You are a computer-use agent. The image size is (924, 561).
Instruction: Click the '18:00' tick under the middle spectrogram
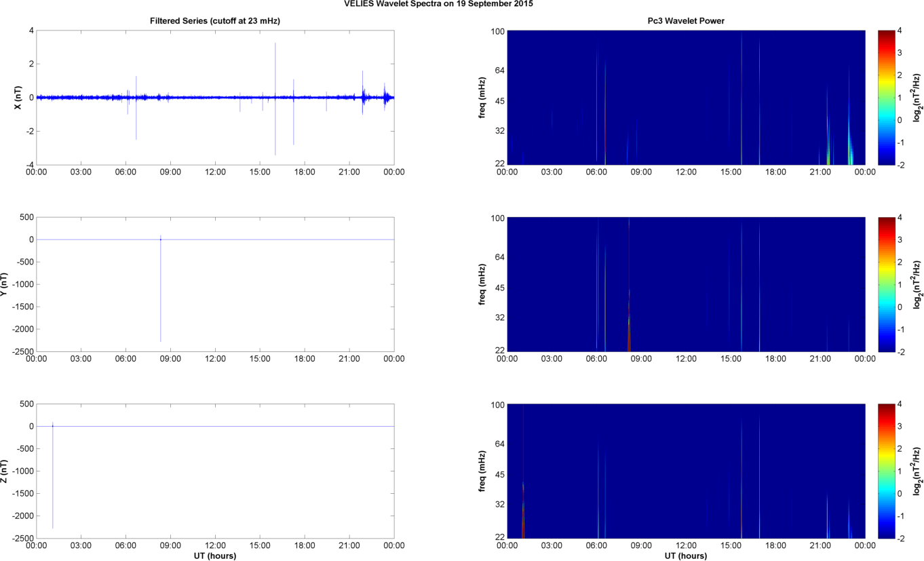775,359
